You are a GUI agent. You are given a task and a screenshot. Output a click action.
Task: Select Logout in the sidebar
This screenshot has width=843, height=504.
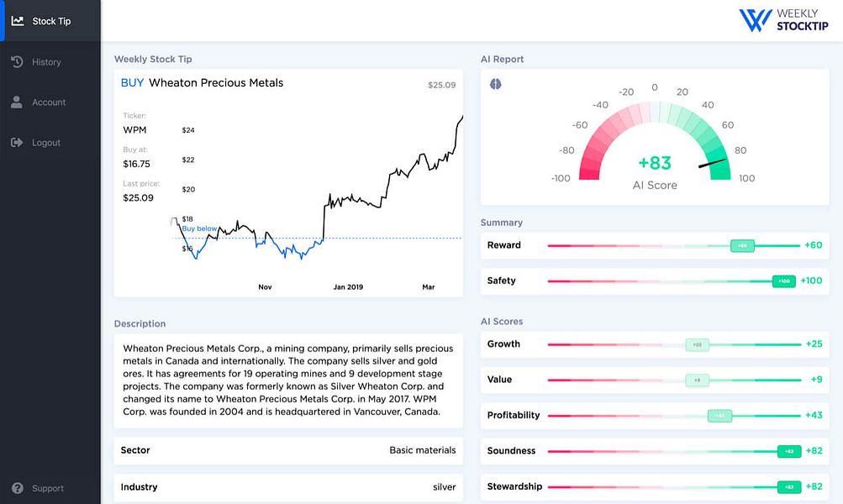(50, 143)
